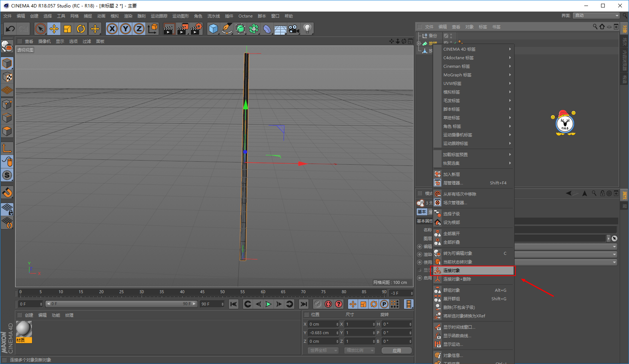
Task: Add a Cube primitive object
Action: point(213,29)
